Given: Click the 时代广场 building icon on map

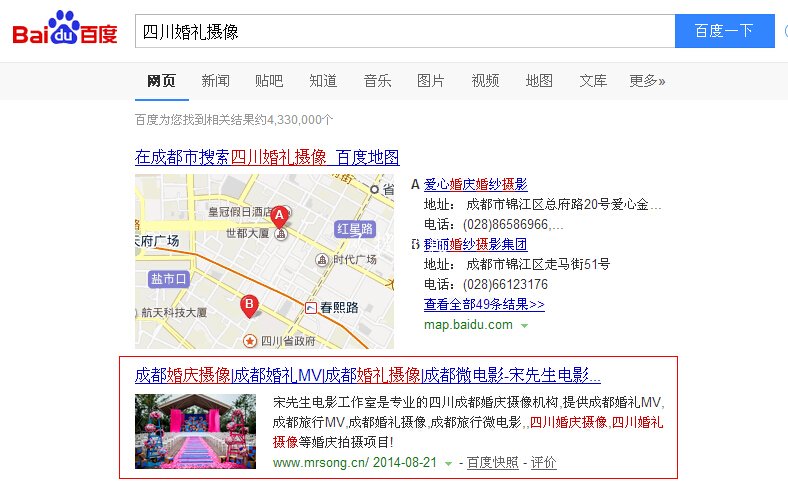Looking at the screenshot, I should (x=322, y=260).
